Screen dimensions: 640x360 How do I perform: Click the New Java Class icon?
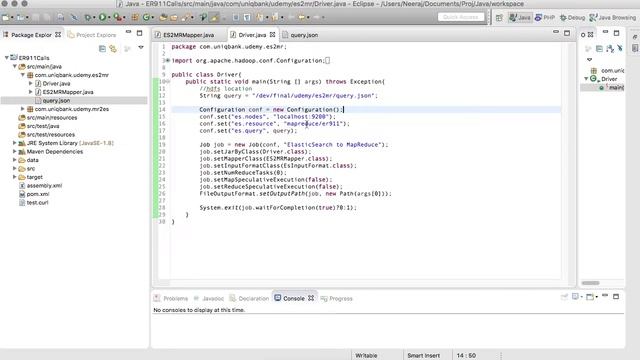[146, 18]
